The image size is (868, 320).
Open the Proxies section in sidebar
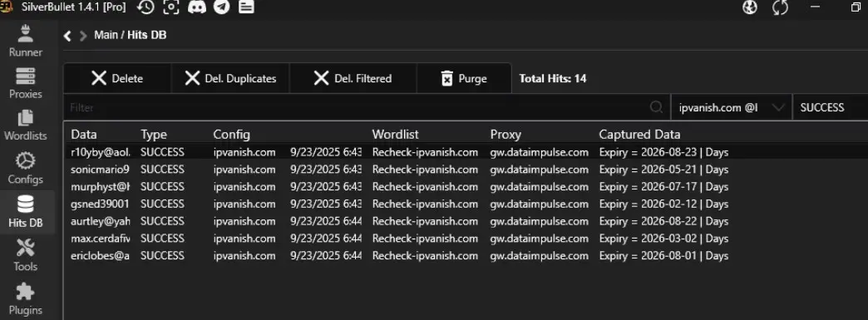pos(26,84)
